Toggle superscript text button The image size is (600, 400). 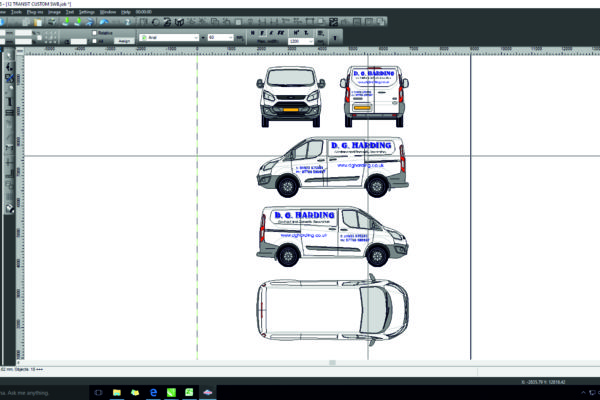[296, 33]
